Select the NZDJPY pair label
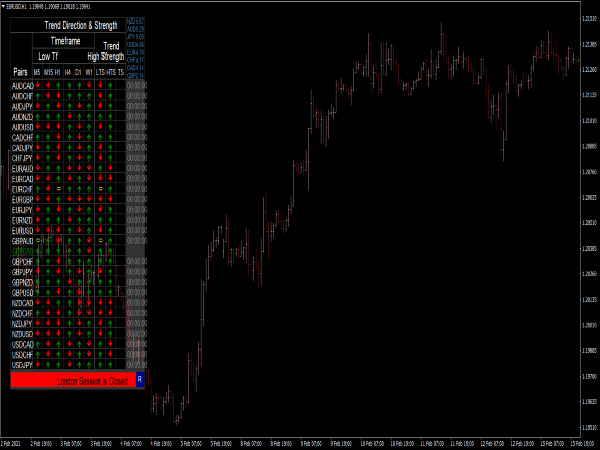600x450 pixels. click(x=22, y=323)
